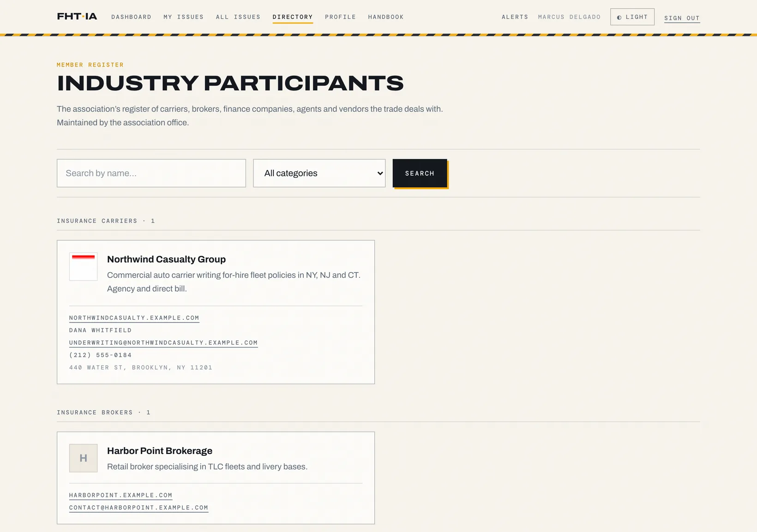757x532 pixels.
Task: Click the Marcus Delgado user name
Action: [x=569, y=17]
